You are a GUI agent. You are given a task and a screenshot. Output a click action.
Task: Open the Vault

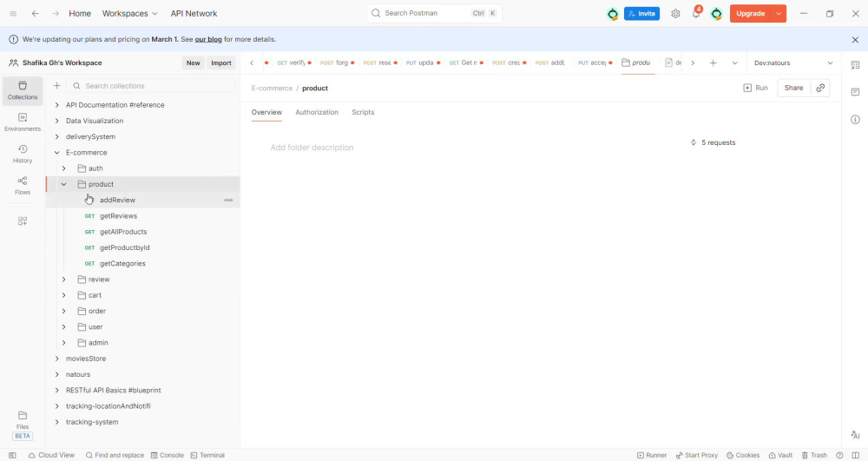(x=780, y=456)
